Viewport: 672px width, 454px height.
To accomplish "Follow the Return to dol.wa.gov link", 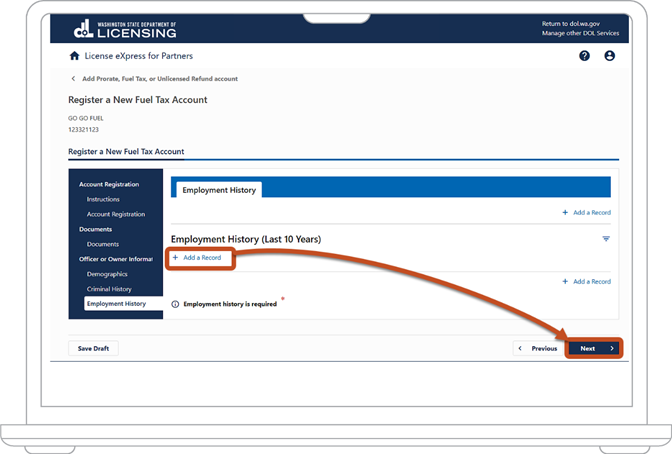I will pos(570,24).
